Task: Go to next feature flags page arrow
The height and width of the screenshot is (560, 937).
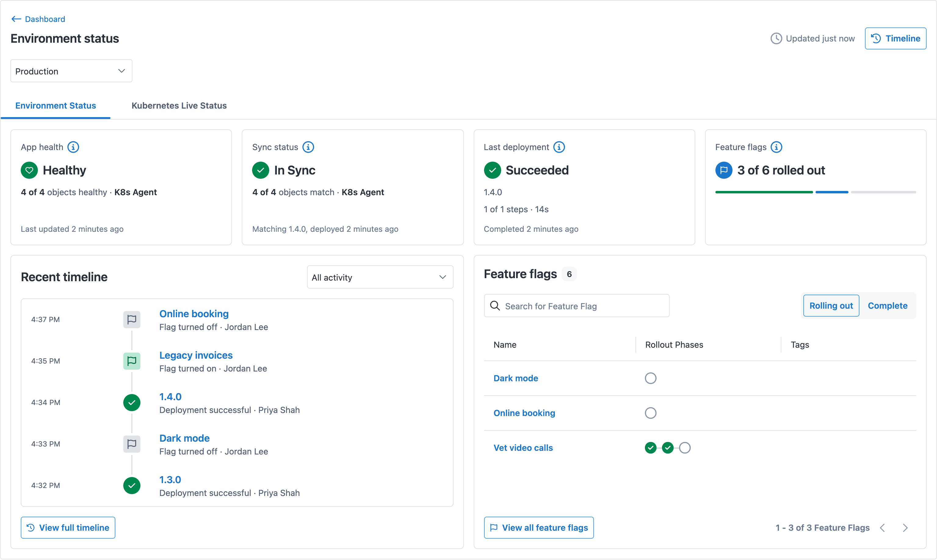Action: [905, 528]
